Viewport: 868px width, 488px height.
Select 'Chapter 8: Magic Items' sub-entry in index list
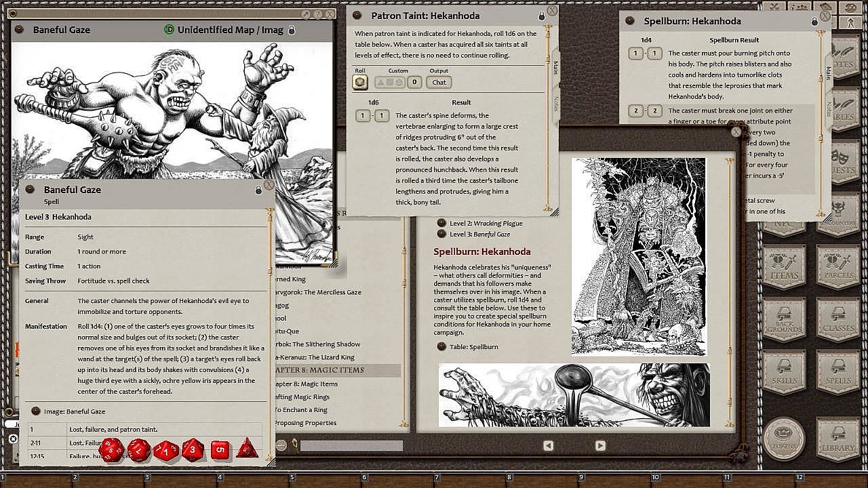pyautogui.click(x=306, y=384)
